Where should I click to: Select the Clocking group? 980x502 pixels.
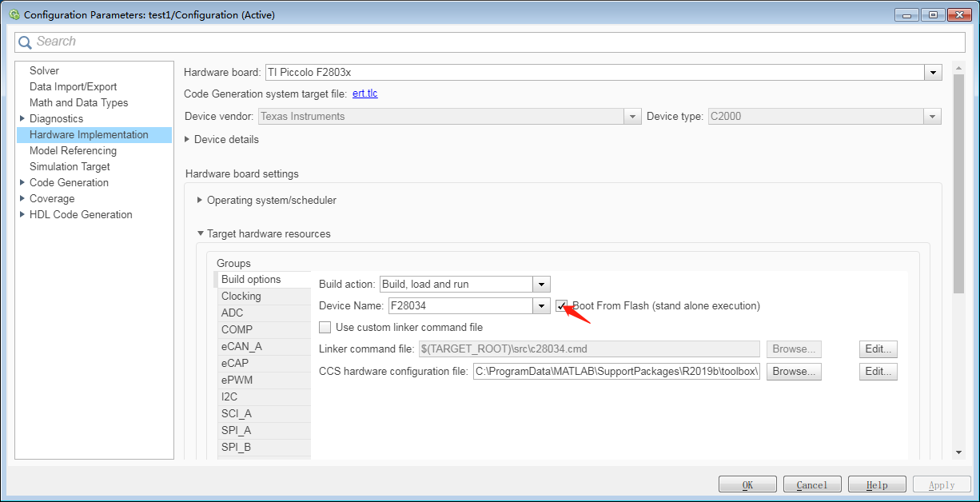[x=262, y=296]
